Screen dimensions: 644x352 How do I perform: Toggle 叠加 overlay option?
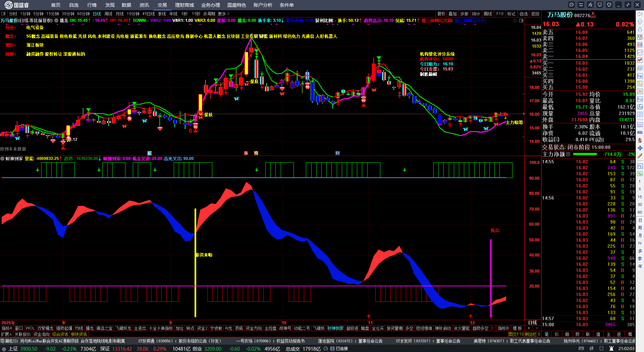[453, 14]
